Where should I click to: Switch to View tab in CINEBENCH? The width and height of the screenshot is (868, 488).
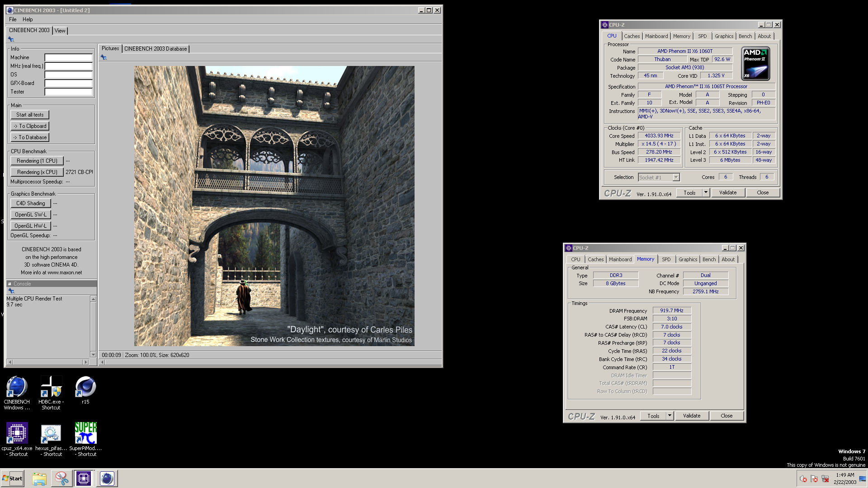click(x=60, y=31)
